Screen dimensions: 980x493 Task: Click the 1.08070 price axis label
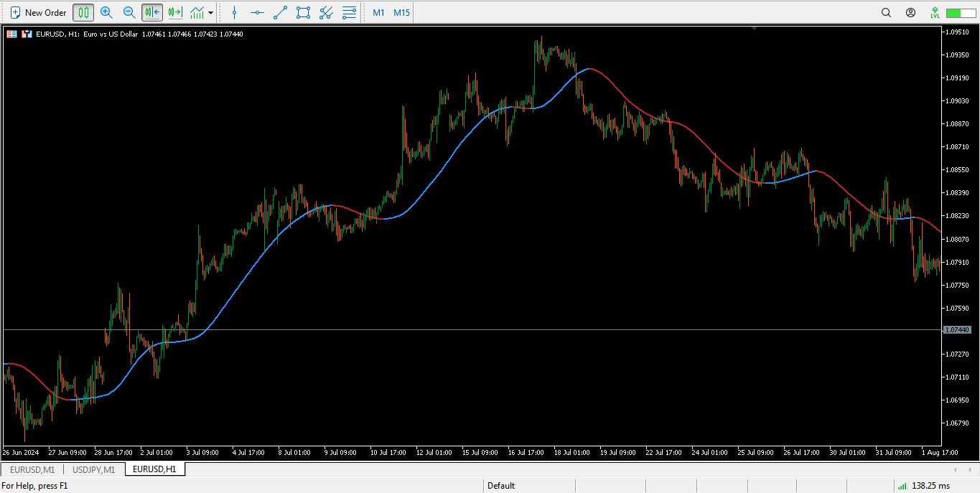click(956, 239)
